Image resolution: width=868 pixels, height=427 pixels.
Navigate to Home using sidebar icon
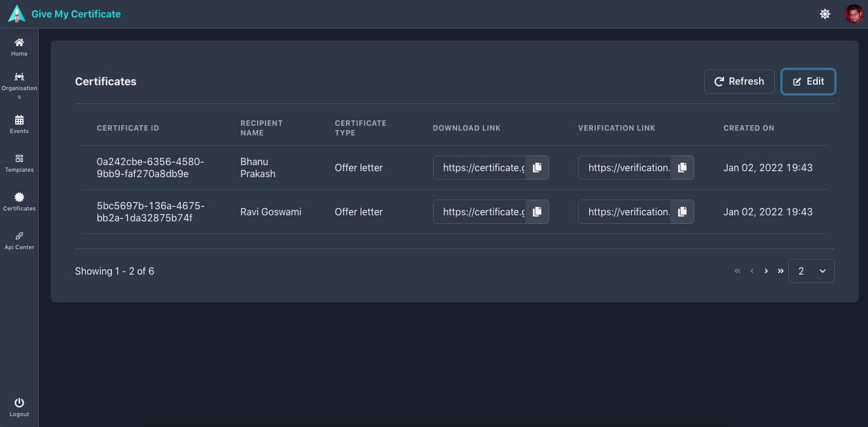coord(19,45)
